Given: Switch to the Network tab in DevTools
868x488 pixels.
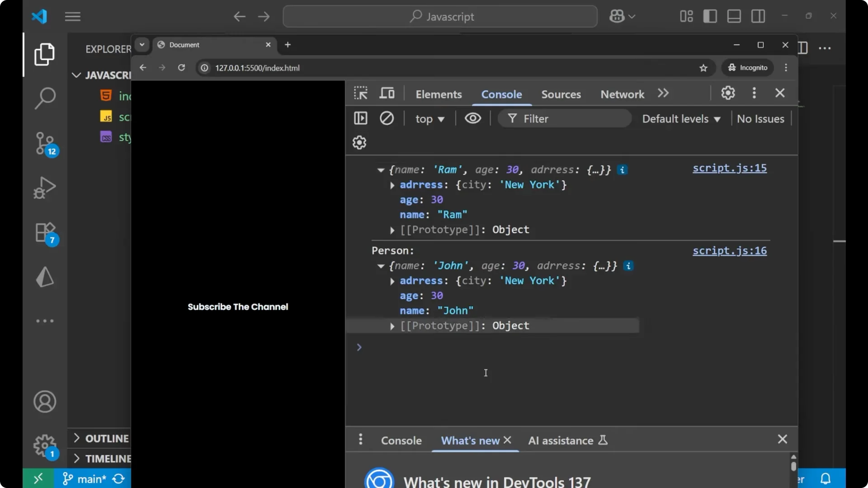Looking at the screenshot, I should tap(622, 94).
